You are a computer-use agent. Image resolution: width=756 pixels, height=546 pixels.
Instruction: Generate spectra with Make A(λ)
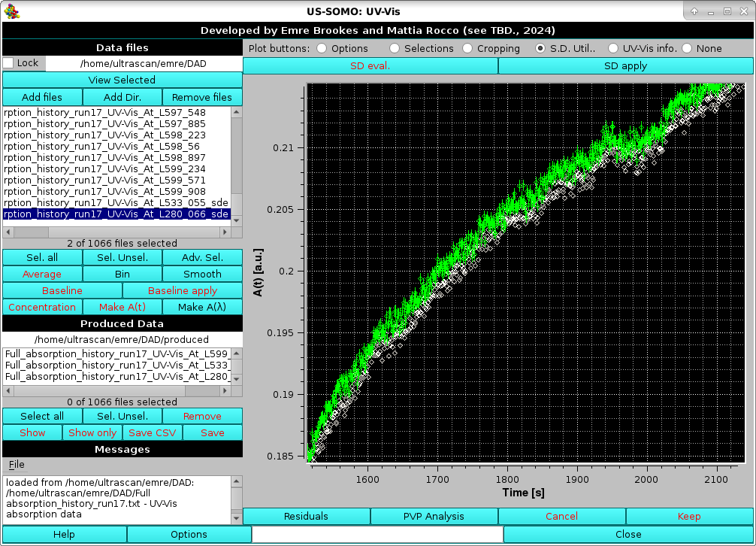tap(202, 307)
